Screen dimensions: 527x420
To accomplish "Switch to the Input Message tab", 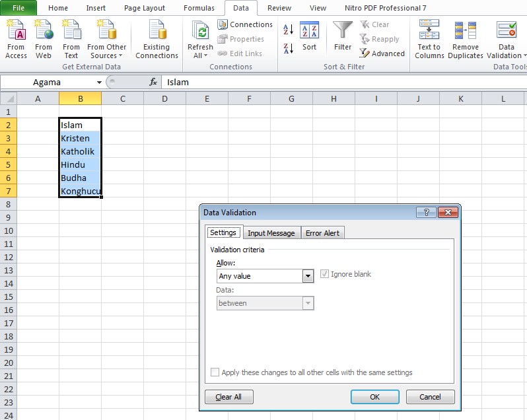I will [271, 233].
